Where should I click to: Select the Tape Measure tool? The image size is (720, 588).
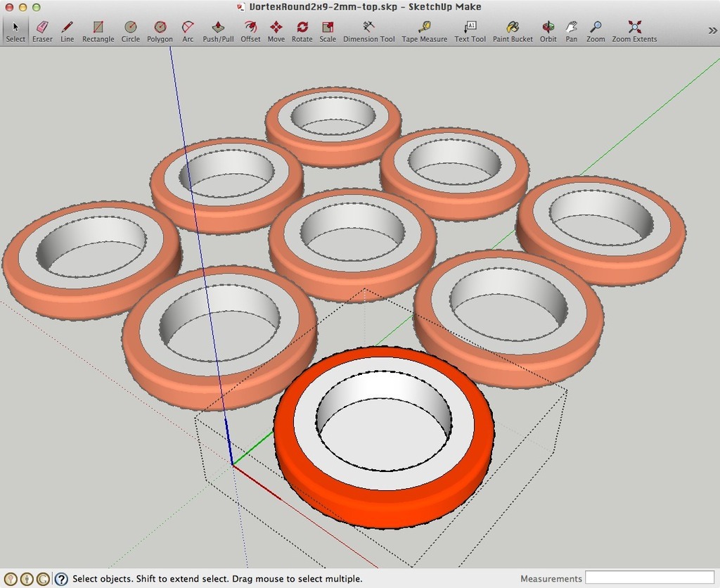[x=424, y=31]
